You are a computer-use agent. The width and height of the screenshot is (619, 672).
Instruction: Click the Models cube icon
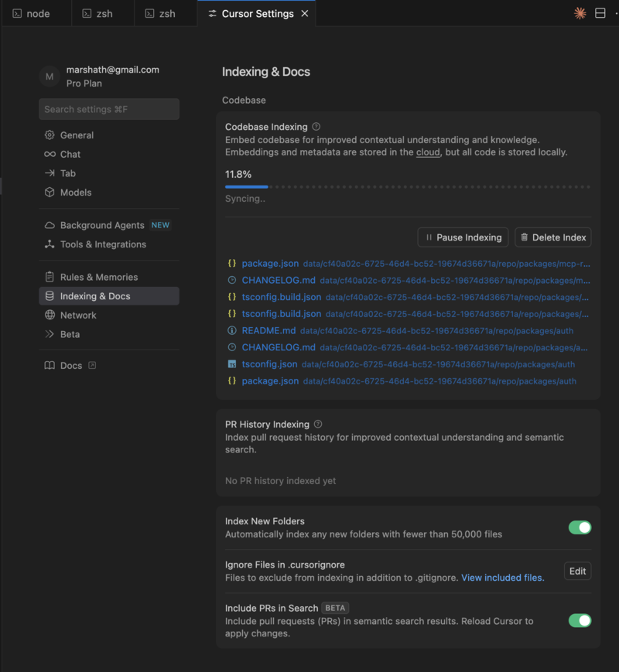point(50,193)
